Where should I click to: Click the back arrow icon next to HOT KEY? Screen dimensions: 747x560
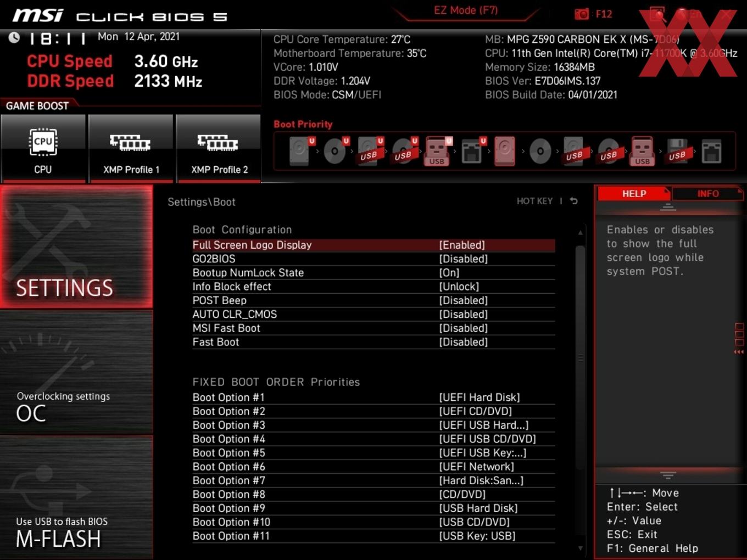(574, 201)
